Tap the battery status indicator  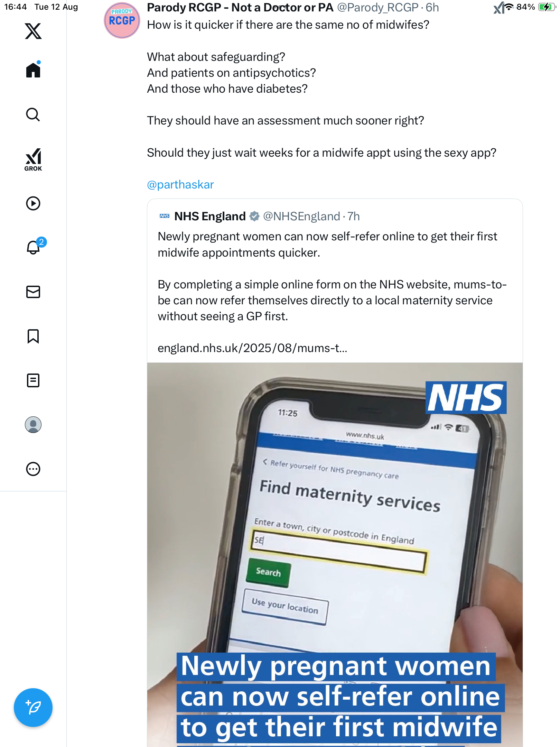click(x=547, y=7)
